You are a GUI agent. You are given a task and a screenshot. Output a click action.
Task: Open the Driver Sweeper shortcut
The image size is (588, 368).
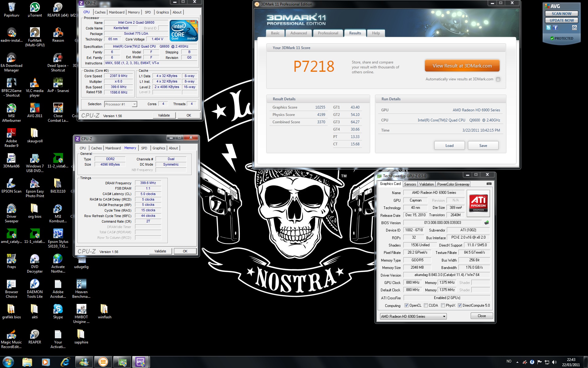[11, 213]
